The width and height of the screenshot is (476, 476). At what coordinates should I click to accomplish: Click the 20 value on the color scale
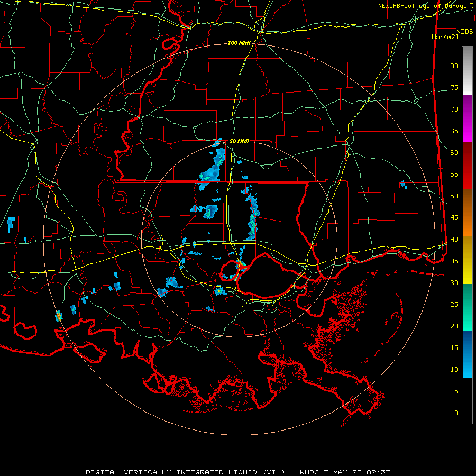pos(454,326)
